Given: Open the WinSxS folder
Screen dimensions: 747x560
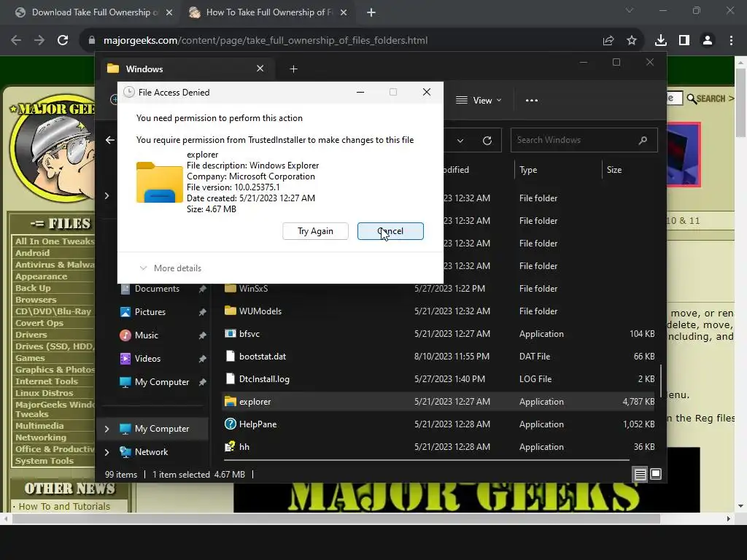Looking at the screenshot, I should click(x=438, y=288).
